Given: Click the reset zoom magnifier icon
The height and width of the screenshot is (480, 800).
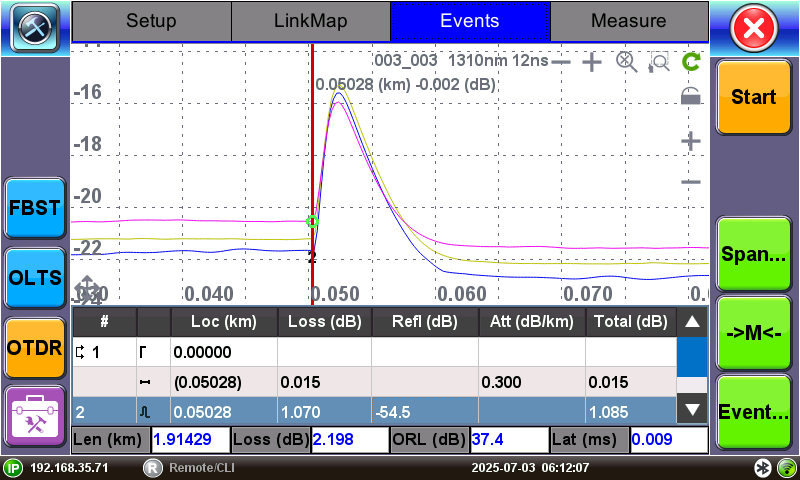Looking at the screenshot, I should (626, 62).
